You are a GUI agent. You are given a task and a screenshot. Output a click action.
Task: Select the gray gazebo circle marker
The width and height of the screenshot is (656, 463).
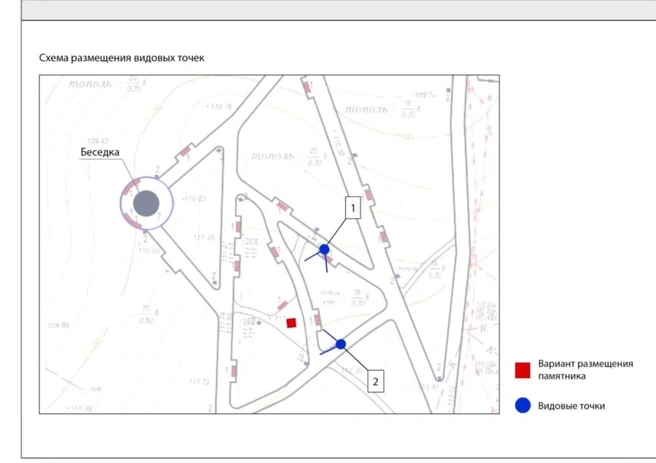click(x=146, y=203)
